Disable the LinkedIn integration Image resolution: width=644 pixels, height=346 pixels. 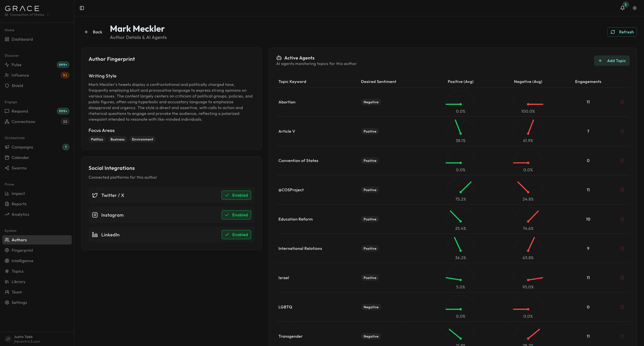click(x=236, y=235)
